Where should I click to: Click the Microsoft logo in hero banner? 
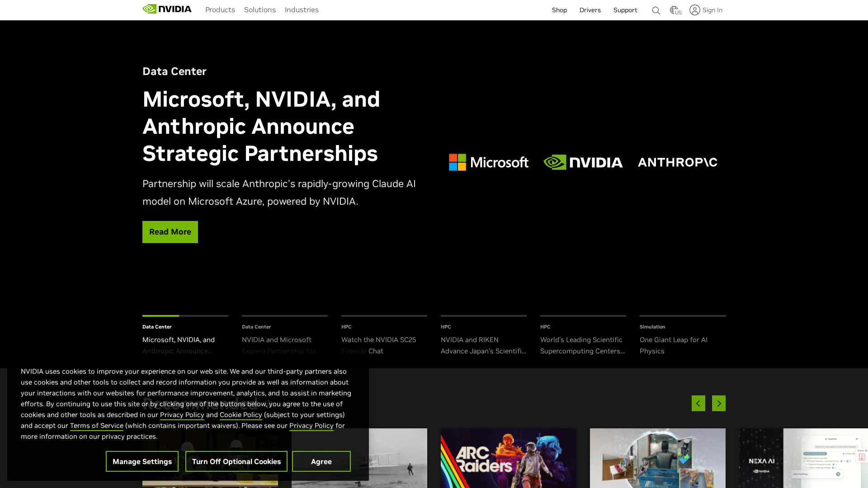(x=488, y=162)
